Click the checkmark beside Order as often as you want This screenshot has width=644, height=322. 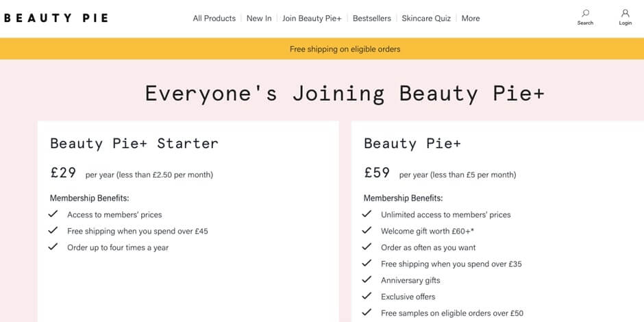[367, 247]
